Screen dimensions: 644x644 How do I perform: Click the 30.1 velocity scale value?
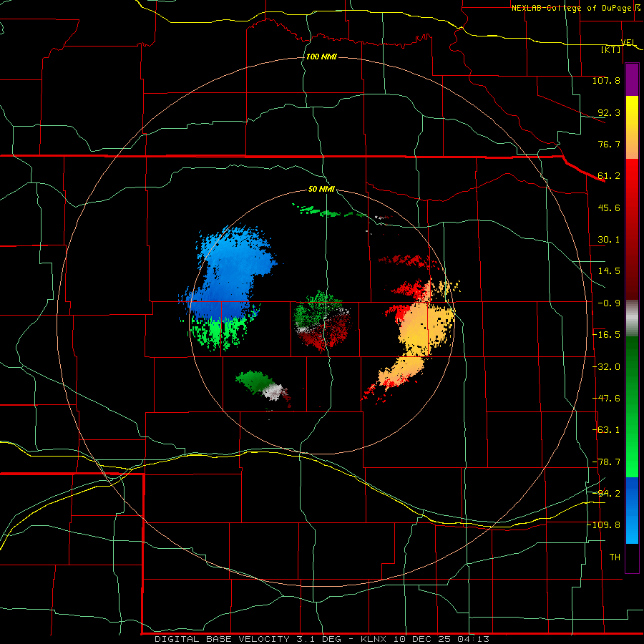point(609,240)
